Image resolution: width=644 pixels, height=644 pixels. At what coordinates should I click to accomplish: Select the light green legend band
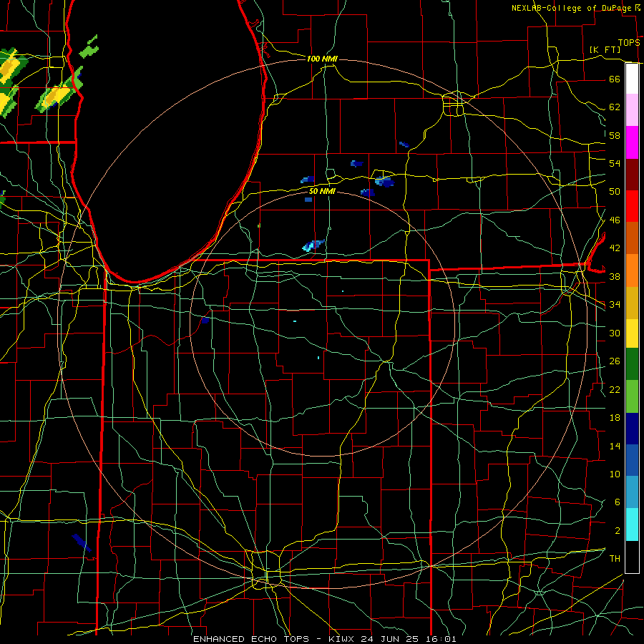632,396
